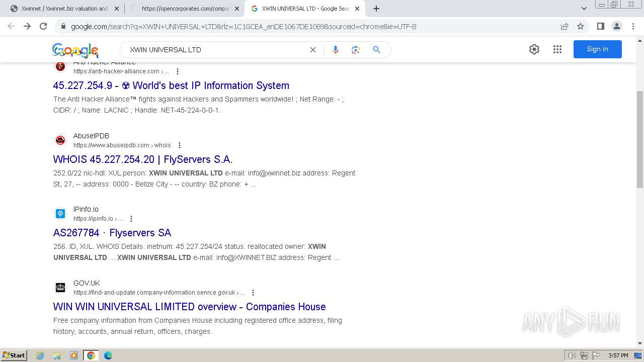The width and height of the screenshot is (644, 362).
Task: Open the Chrome profile menu
Action: [x=616, y=27]
